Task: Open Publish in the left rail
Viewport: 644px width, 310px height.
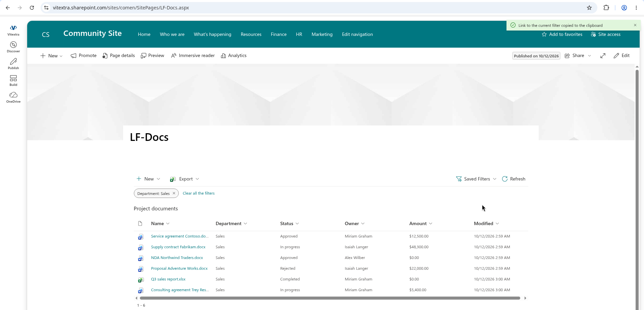Action: (13, 64)
